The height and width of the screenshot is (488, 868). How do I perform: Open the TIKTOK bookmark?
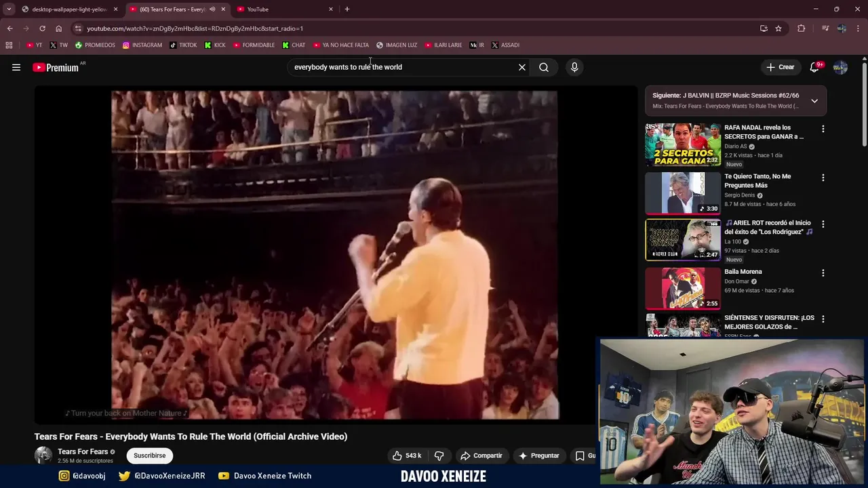(x=183, y=45)
